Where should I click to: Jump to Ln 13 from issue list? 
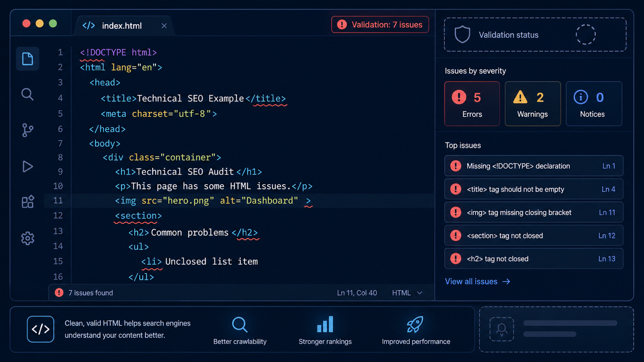(x=607, y=259)
